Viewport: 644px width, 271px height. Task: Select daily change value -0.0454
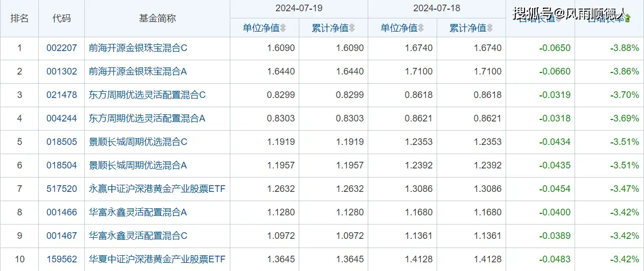point(555,189)
